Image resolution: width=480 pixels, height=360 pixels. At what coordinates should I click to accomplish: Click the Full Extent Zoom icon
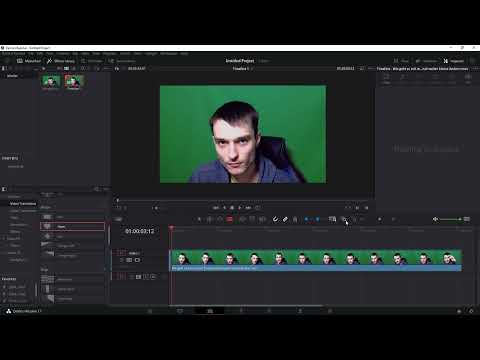coord(332,219)
